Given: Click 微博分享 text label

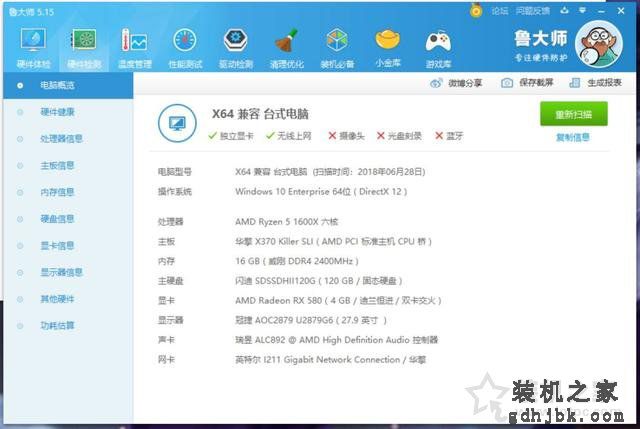Looking at the screenshot, I should [465, 83].
